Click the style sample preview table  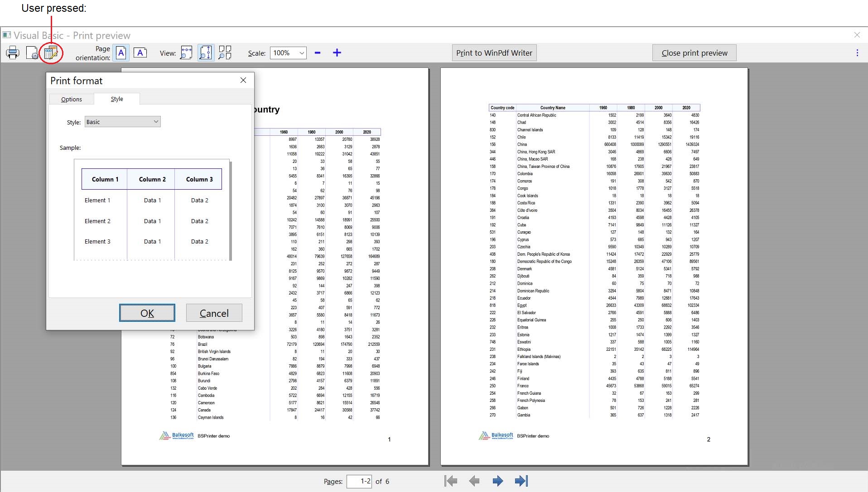pyautogui.click(x=152, y=210)
